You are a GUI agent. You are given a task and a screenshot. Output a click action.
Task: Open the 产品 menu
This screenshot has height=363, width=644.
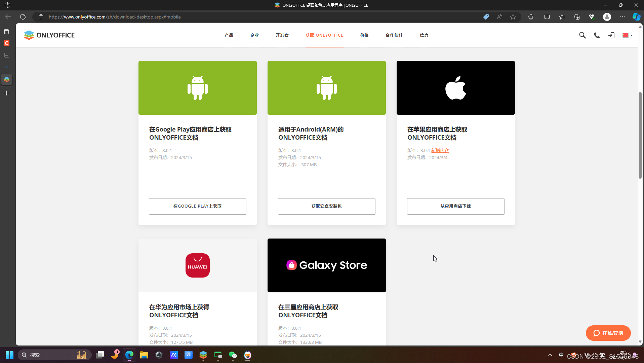229,35
